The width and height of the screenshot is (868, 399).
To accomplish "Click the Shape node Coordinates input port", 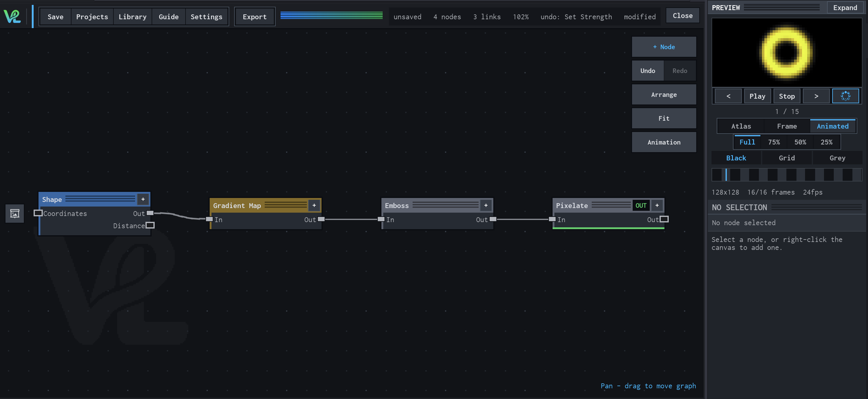I will tap(38, 213).
